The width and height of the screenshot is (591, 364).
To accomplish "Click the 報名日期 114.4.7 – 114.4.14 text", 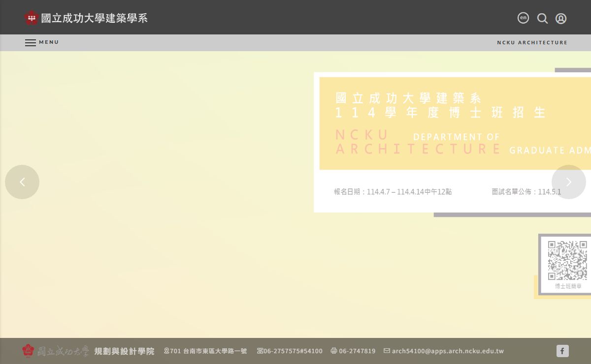I will [x=393, y=192].
